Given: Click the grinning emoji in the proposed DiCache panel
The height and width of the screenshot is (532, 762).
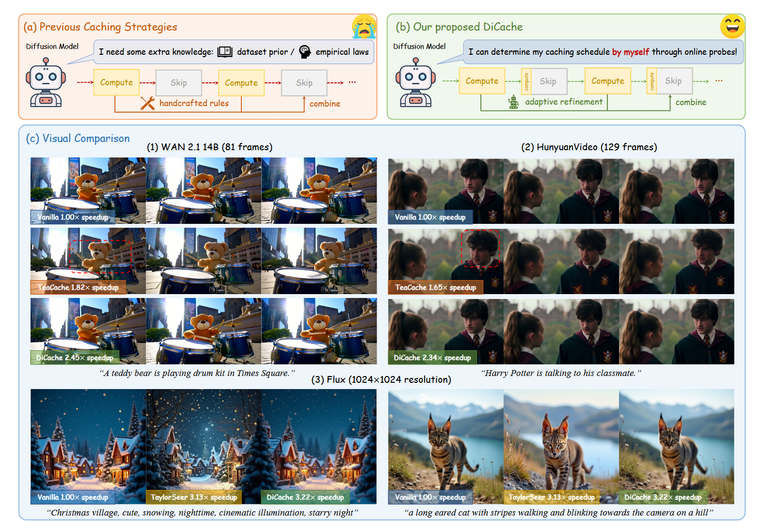Looking at the screenshot, I should pos(732,26).
